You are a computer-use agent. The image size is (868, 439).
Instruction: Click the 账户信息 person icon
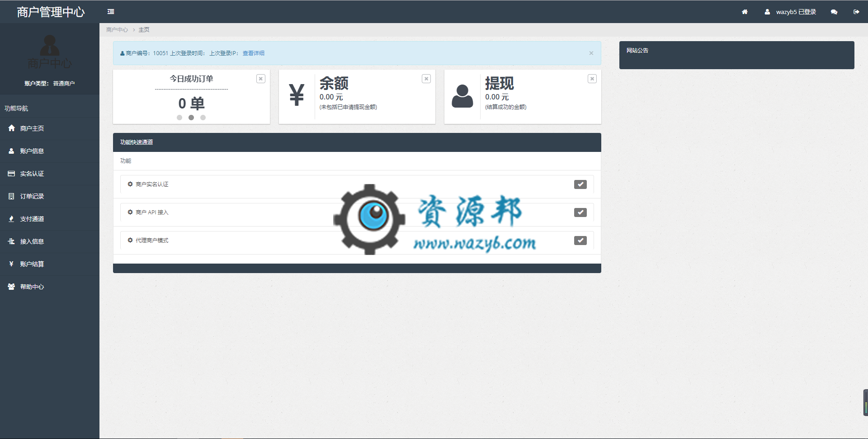pos(11,151)
